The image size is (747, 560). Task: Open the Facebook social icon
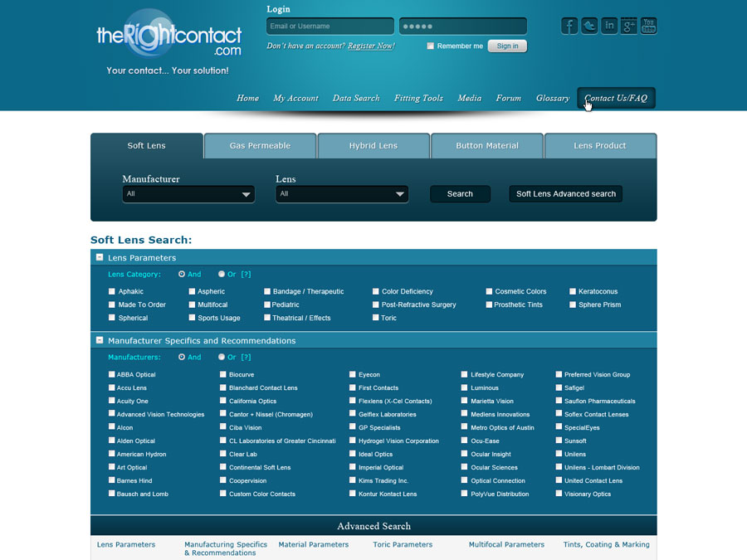coord(569,26)
